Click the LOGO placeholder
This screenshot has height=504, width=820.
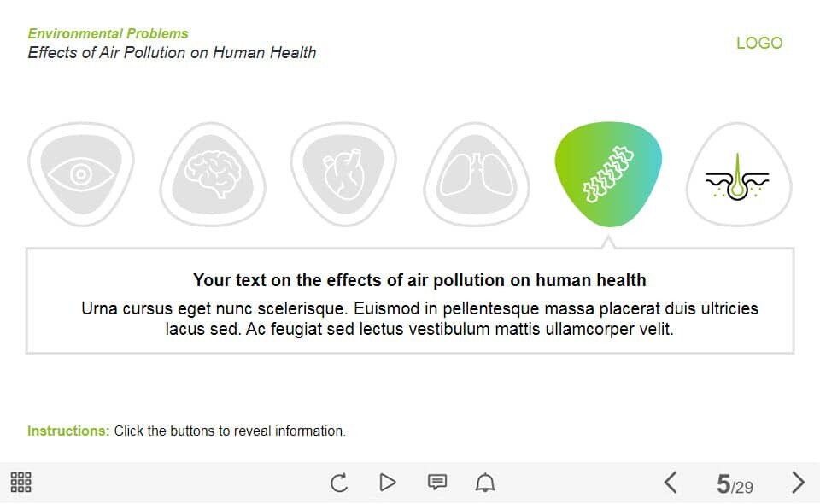pos(759,43)
